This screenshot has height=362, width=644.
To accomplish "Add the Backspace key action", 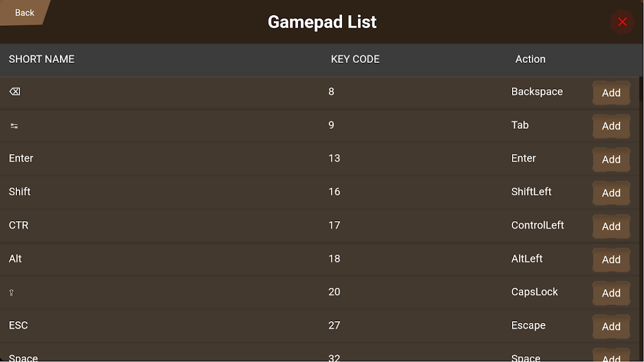I will coord(611,93).
